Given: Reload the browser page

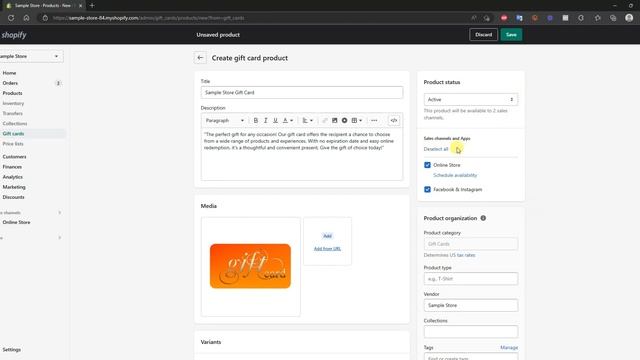Looking at the screenshot, I should (11, 18).
